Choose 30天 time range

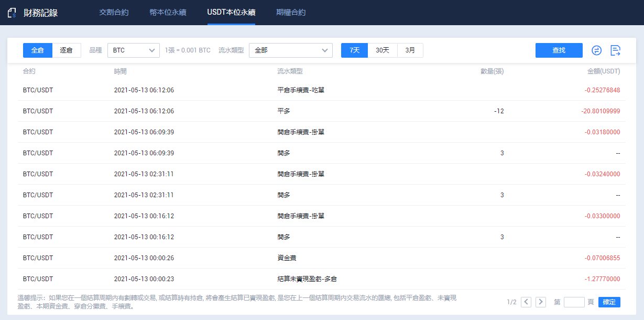[383, 50]
